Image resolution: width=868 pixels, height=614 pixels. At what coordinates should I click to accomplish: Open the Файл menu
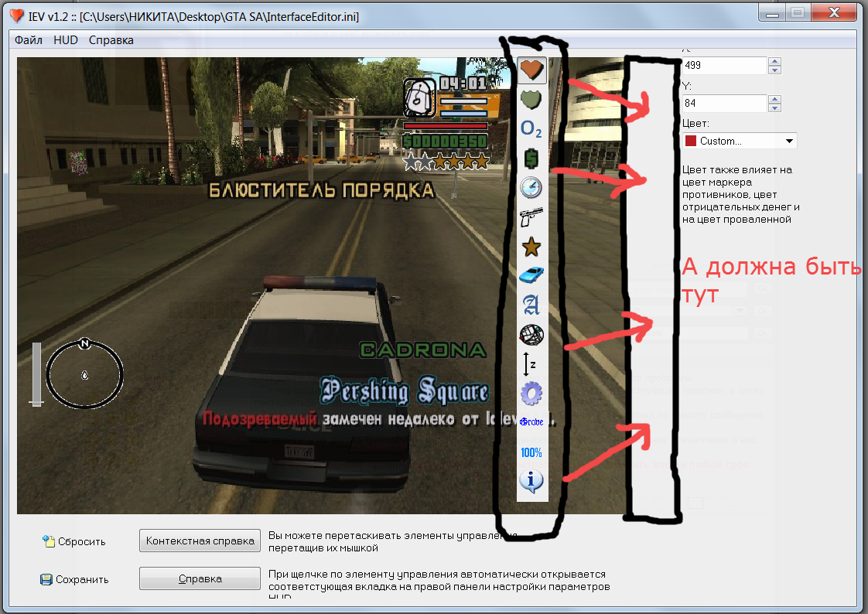point(28,40)
